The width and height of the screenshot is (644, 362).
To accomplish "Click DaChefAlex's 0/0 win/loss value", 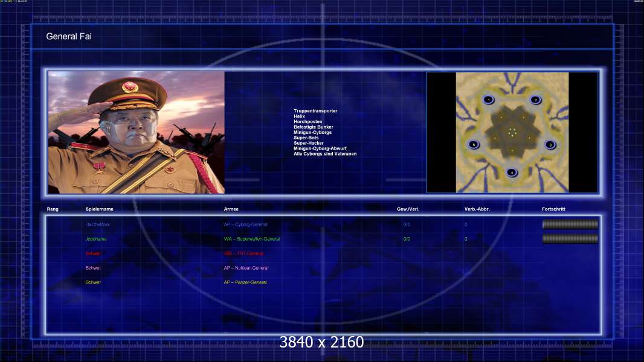I will pos(407,224).
